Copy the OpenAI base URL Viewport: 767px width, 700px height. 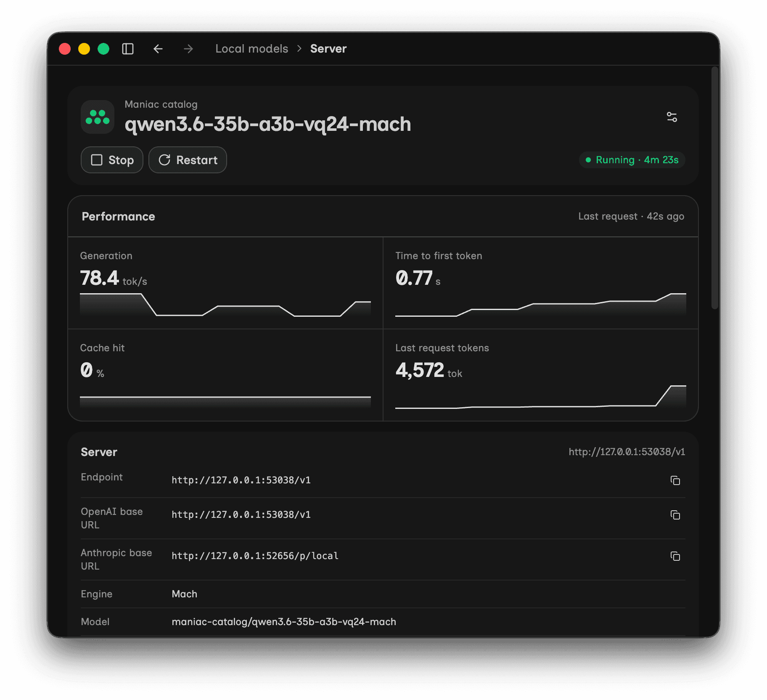pos(675,515)
